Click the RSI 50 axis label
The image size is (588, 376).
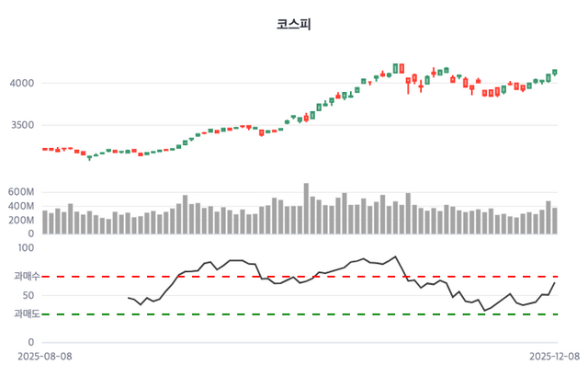coord(28,295)
